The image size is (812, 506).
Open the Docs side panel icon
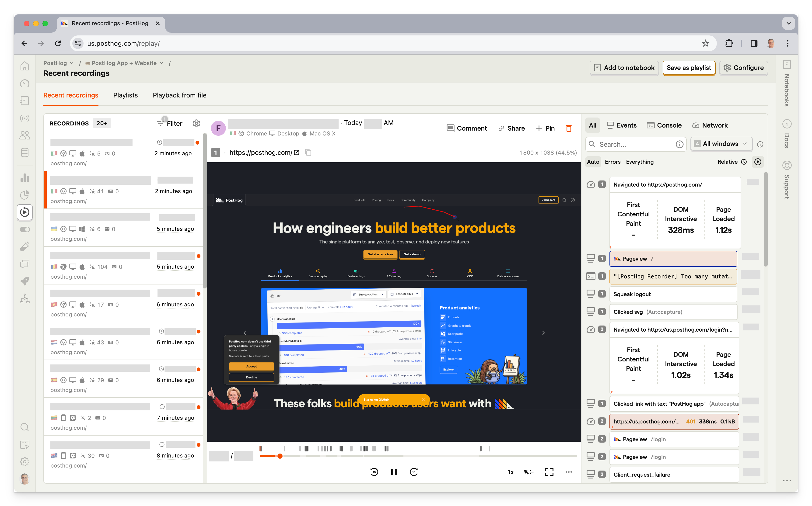coord(787,134)
